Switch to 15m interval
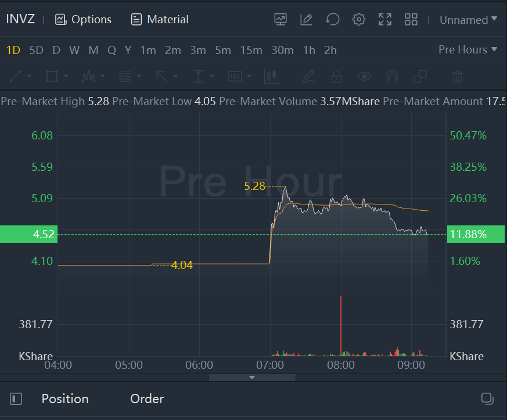Image resolution: width=507 pixels, height=420 pixels. point(251,50)
